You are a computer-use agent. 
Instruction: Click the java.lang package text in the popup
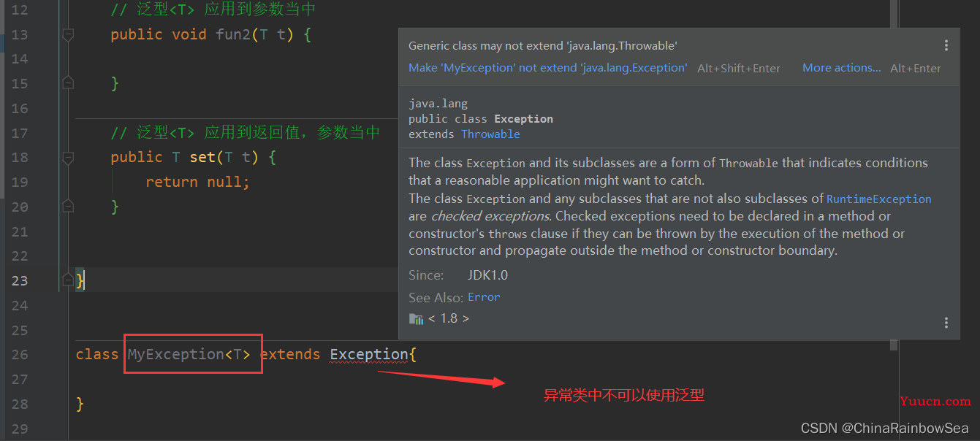point(438,104)
